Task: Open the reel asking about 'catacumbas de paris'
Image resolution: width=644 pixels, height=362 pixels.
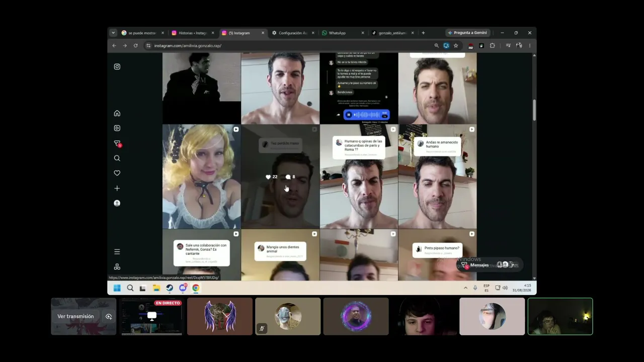Action: click(x=359, y=176)
